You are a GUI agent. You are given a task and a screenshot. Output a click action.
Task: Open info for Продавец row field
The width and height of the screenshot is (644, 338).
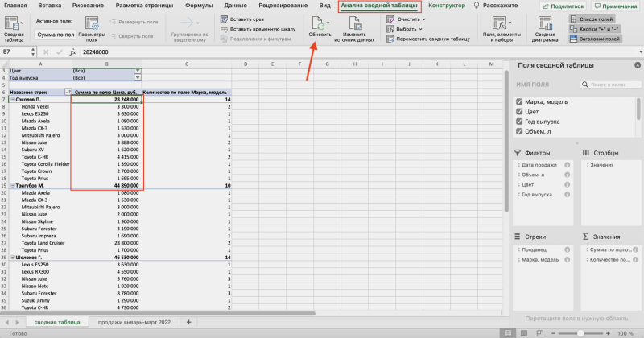point(568,249)
